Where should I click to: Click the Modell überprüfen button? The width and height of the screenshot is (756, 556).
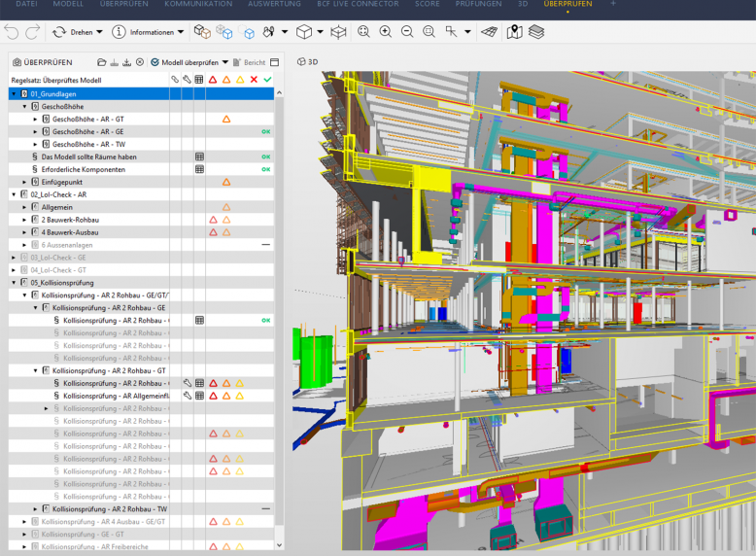click(185, 62)
